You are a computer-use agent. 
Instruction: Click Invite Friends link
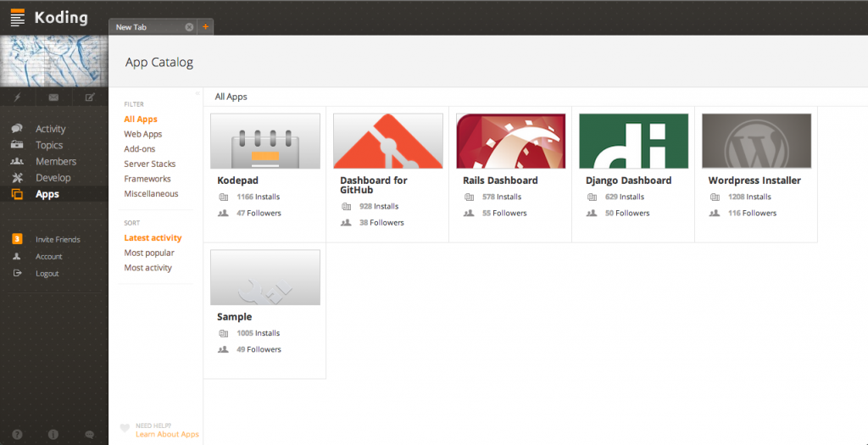point(58,240)
